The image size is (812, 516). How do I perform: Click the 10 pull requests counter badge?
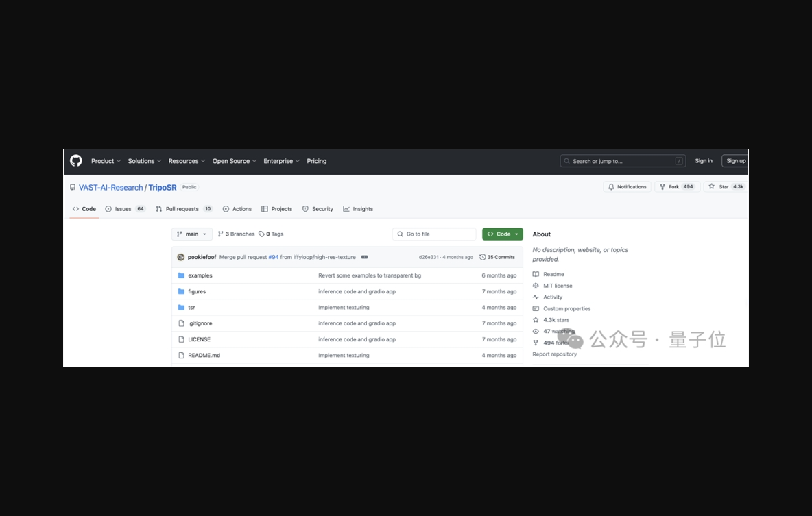coord(208,209)
